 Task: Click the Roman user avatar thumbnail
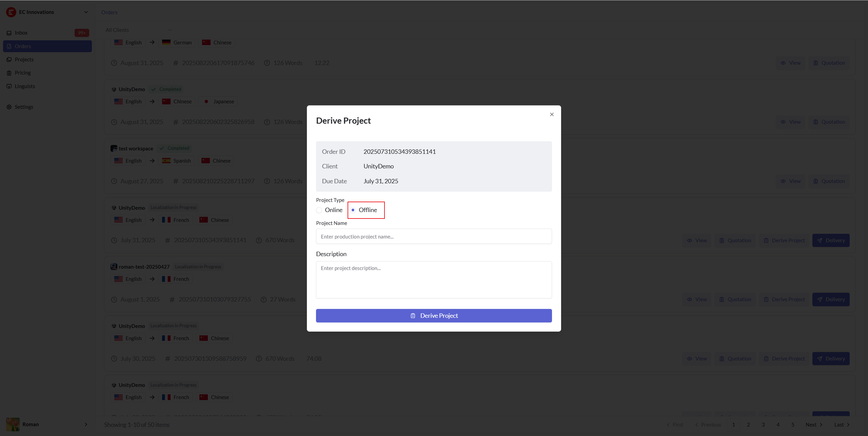click(13, 424)
